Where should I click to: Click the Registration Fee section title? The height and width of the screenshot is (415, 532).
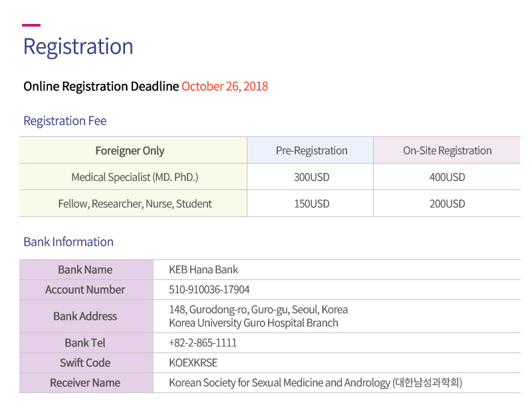tap(65, 121)
